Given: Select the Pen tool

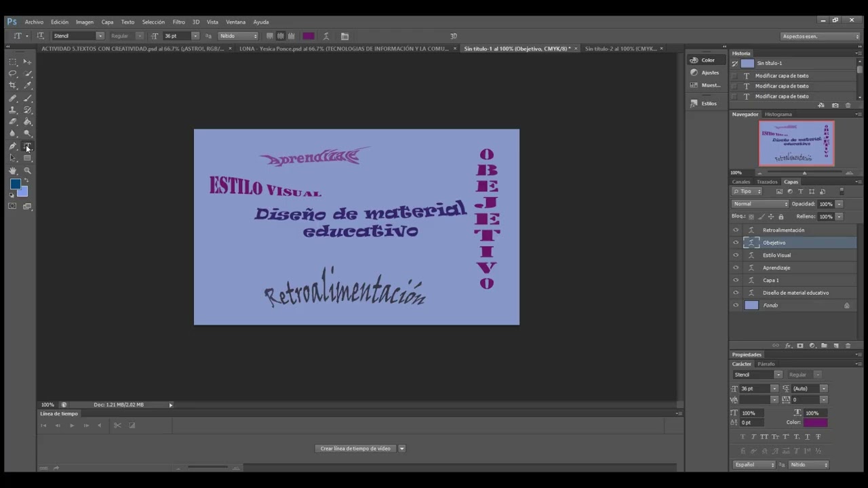Looking at the screenshot, I should [x=12, y=146].
